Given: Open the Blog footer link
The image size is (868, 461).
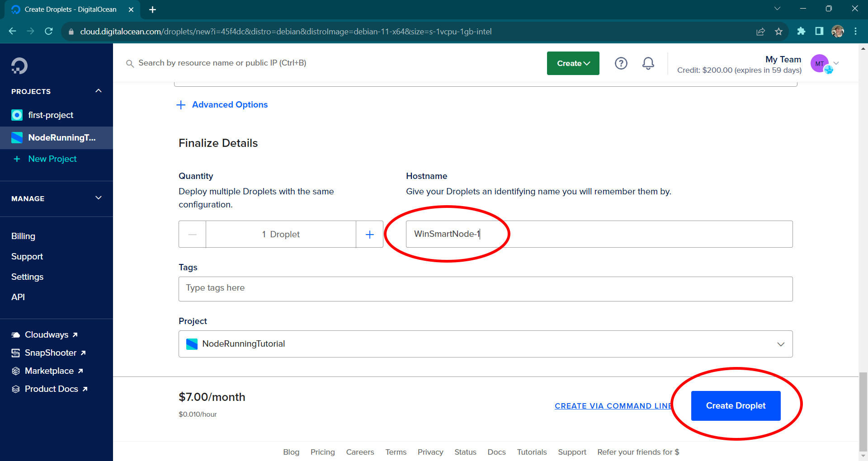Looking at the screenshot, I should pos(291,452).
